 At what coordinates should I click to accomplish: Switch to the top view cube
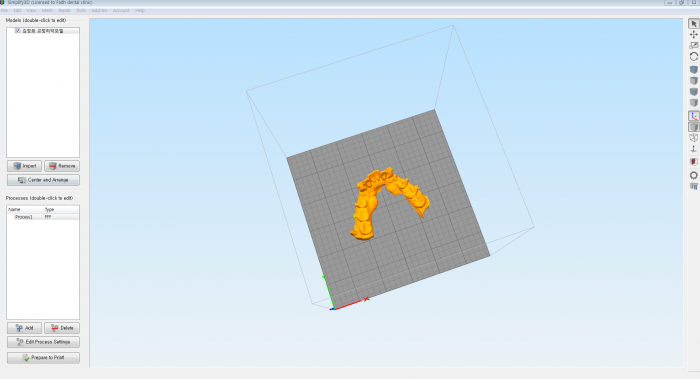(693, 81)
